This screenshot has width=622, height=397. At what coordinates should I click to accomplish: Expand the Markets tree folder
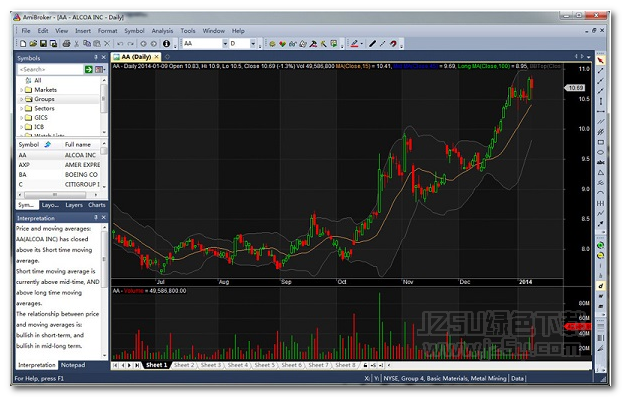pyautogui.click(x=21, y=90)
